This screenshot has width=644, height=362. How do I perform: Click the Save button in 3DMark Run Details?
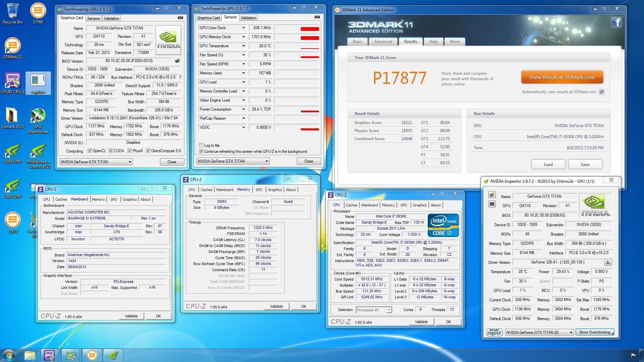[585, 164]
